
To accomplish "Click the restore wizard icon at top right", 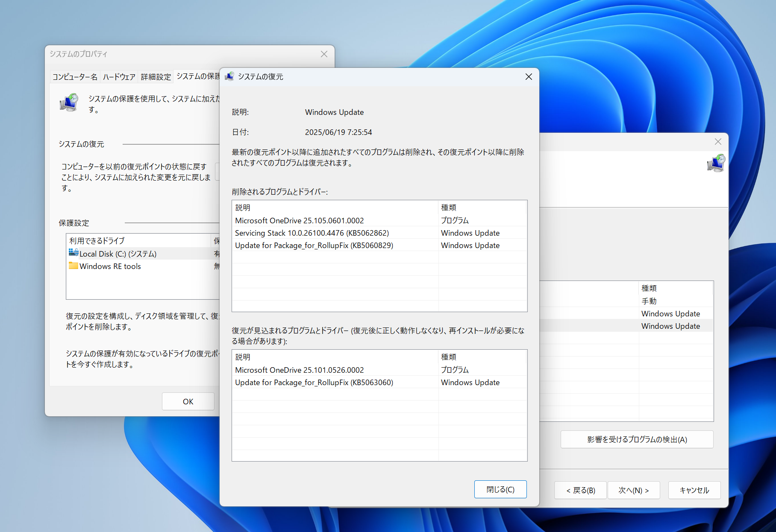I will pos(716,164).
